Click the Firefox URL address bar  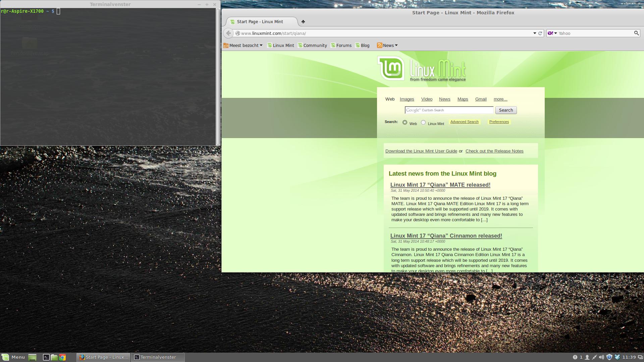click(385, 33)
